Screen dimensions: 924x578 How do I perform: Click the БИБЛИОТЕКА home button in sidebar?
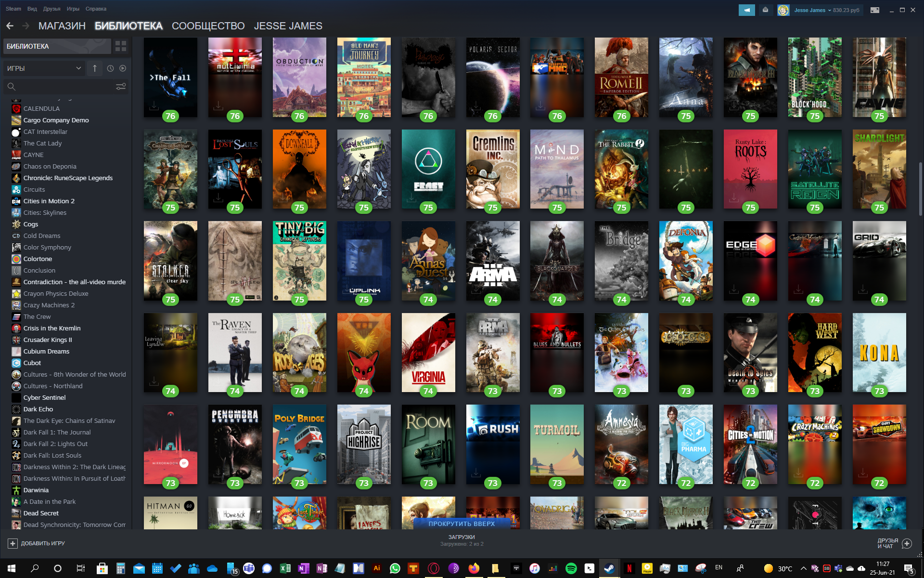point(57,46)
